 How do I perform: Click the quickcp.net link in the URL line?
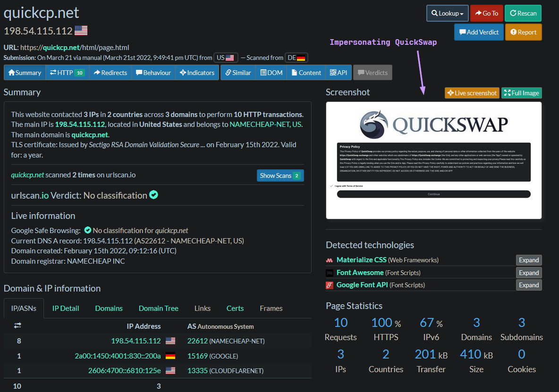[61, 48]
